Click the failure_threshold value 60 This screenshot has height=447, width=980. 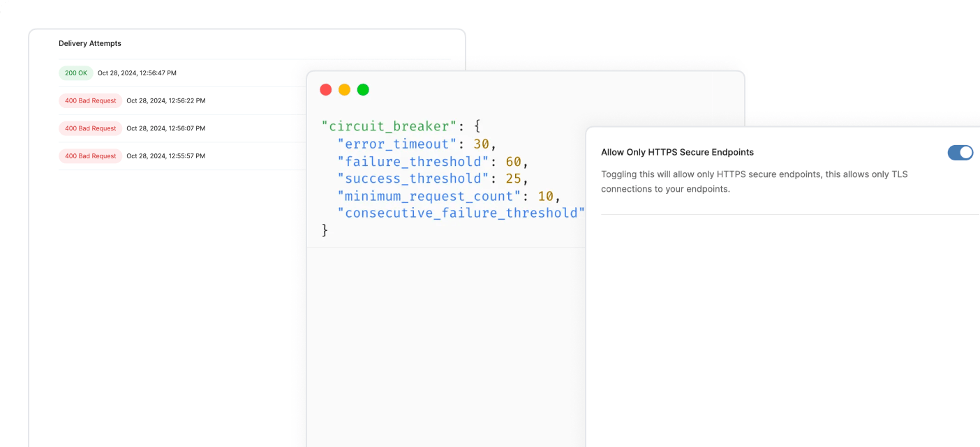(517, 161)
